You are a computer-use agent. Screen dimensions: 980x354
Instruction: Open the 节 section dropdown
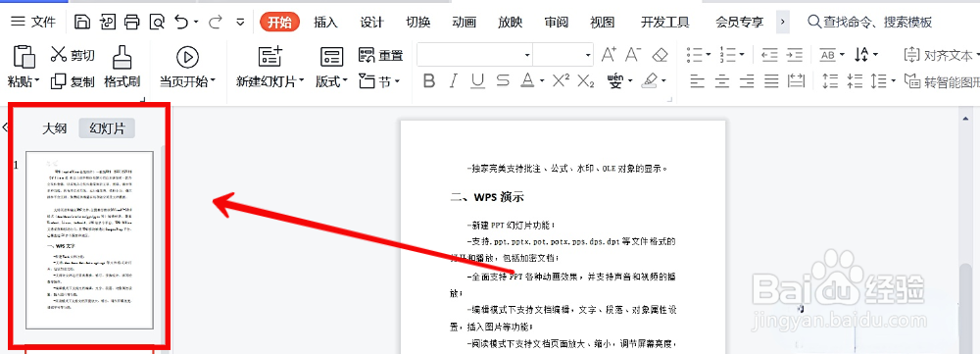pyautogui.click(x=378, y=81)
